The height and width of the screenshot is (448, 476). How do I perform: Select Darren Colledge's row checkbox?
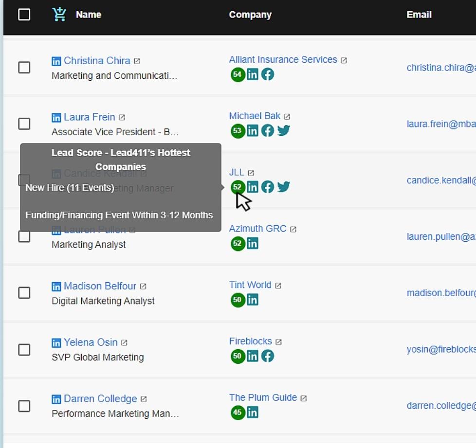pyautogui.click(x=24, y=406)
